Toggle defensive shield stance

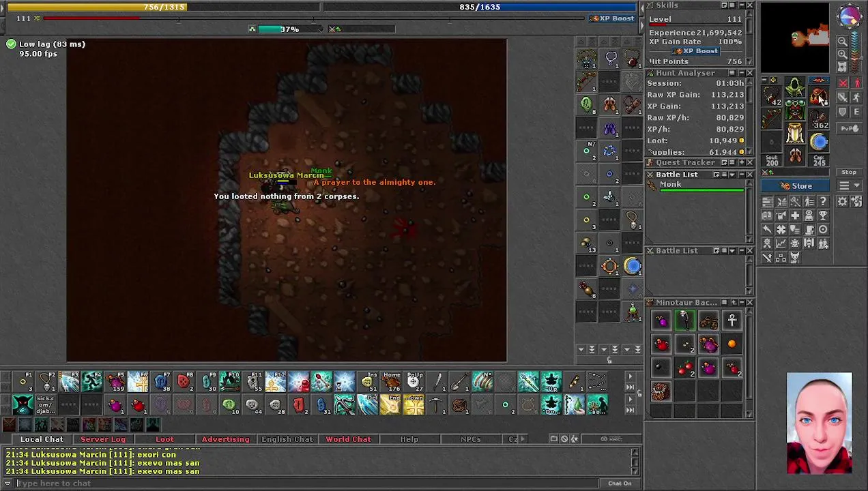[843, 111]
